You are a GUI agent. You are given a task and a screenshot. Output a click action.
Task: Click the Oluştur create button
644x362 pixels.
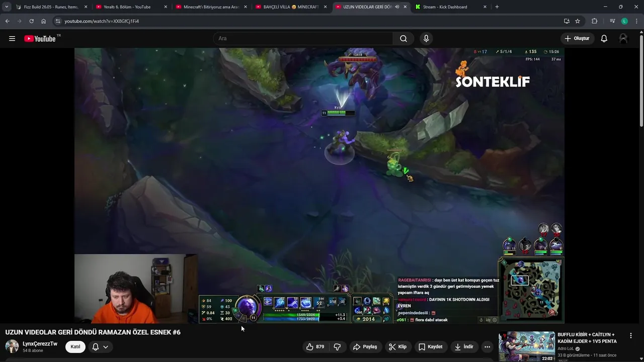(x=577, y=39)
